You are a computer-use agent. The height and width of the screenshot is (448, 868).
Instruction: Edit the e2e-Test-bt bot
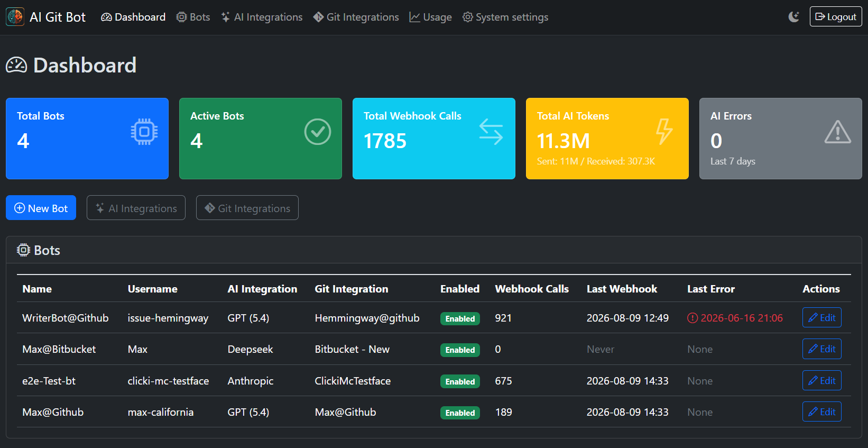click(x=821, y=380)
